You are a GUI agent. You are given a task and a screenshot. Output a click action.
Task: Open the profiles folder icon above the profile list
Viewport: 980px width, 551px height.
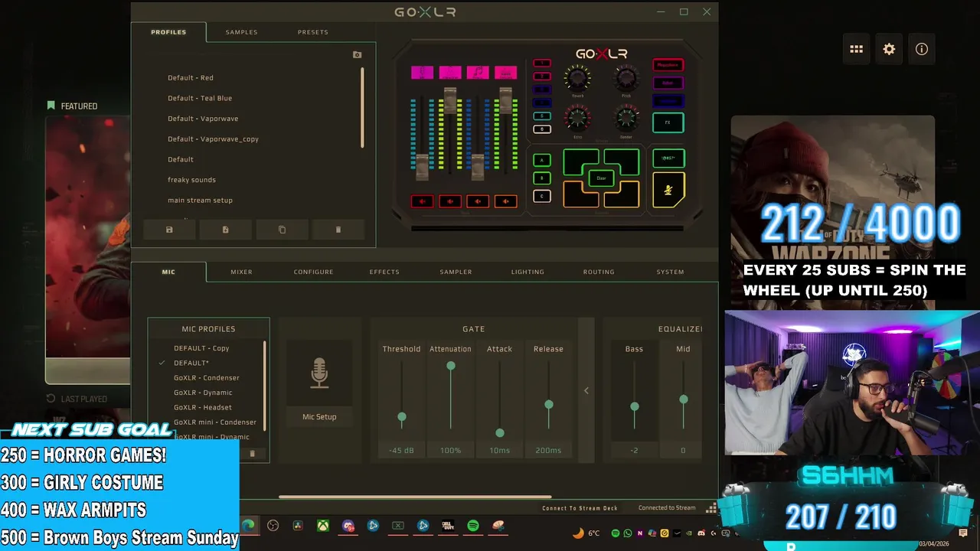[x=357, y=55]
